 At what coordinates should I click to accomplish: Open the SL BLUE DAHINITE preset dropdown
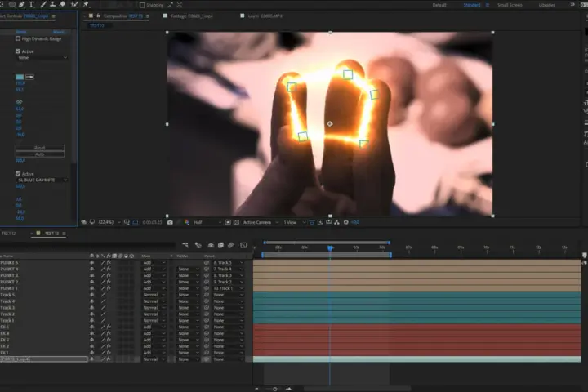click(42, 180)
